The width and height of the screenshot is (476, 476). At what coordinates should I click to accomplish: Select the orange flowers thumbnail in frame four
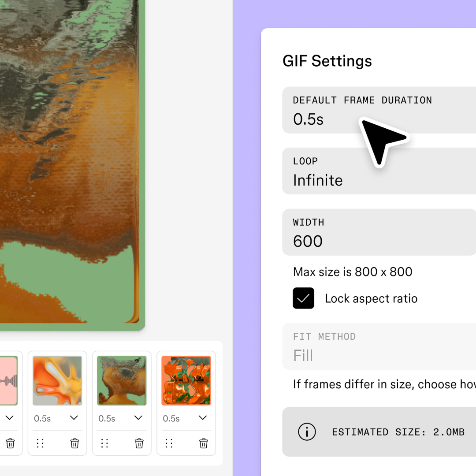pyautogui.click(x=186, y=380)
